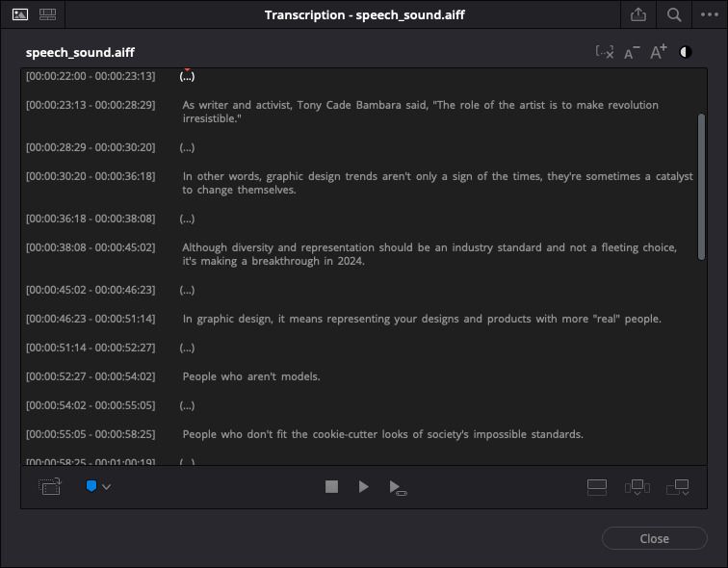Screen dimensions: 728x568
Task: Click the remove silence markers icon
Action: click(x=605, y=52)
